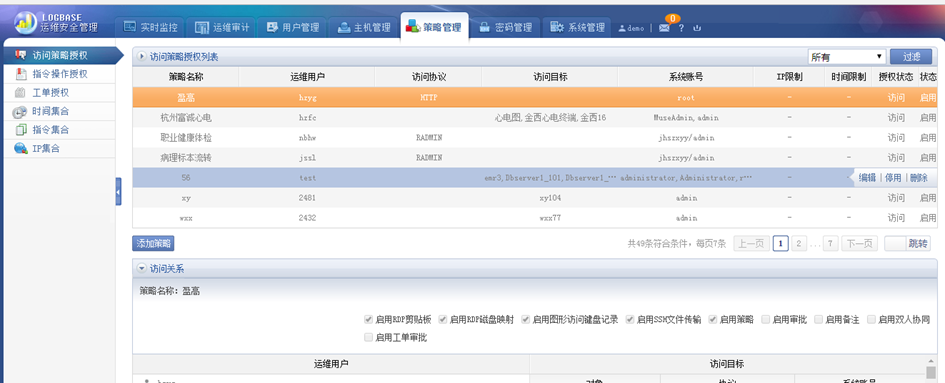Image resolution: width=945 pixels, height=383 pixels.
Task: Go to page 7
Action: (830, 244)
